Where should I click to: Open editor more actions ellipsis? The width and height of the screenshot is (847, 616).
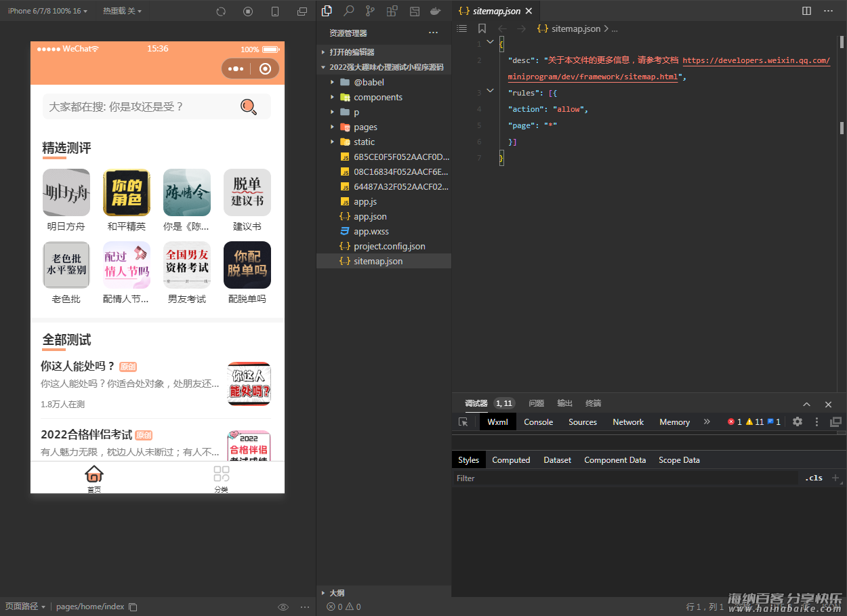point(828,11)
